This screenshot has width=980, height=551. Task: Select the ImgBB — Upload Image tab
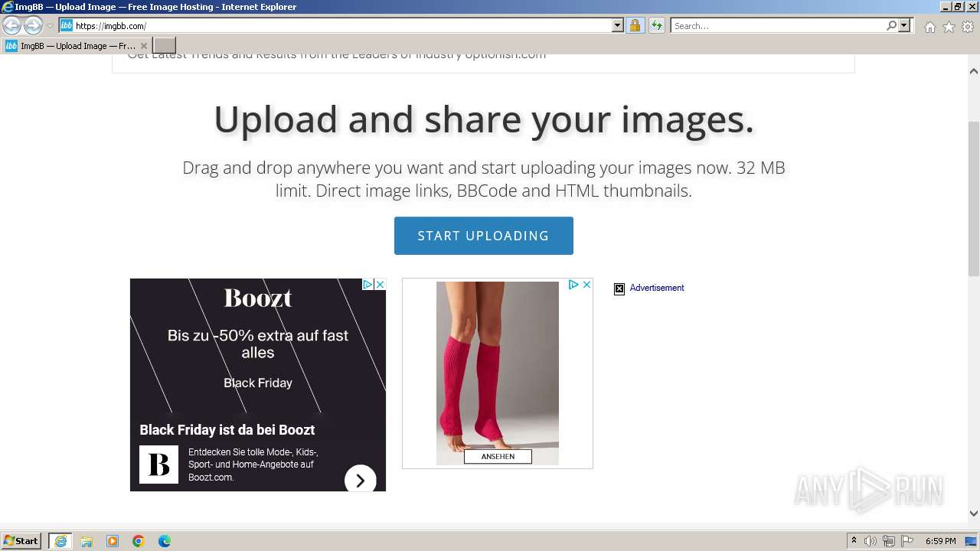77,46
